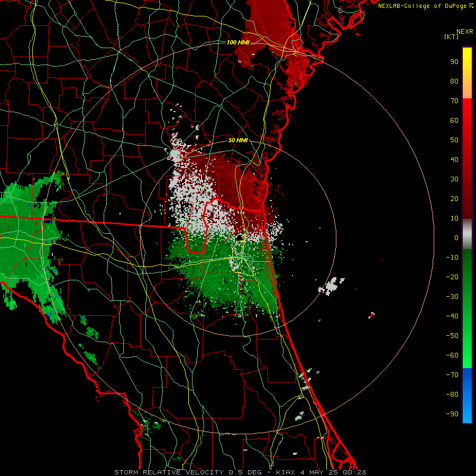Pick the -90 knot scale value
Image resolution: width=476 pixels, height=476 pixels.
tap(452, 414)
